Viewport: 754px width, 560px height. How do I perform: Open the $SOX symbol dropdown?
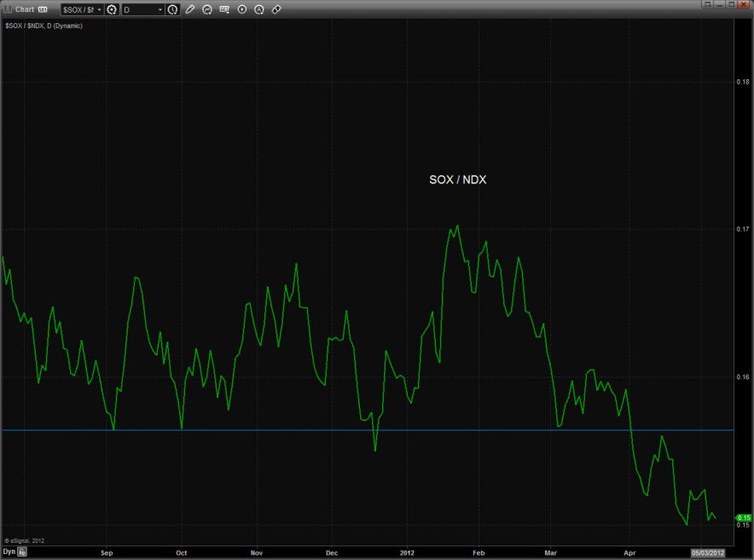pos(81,9)
